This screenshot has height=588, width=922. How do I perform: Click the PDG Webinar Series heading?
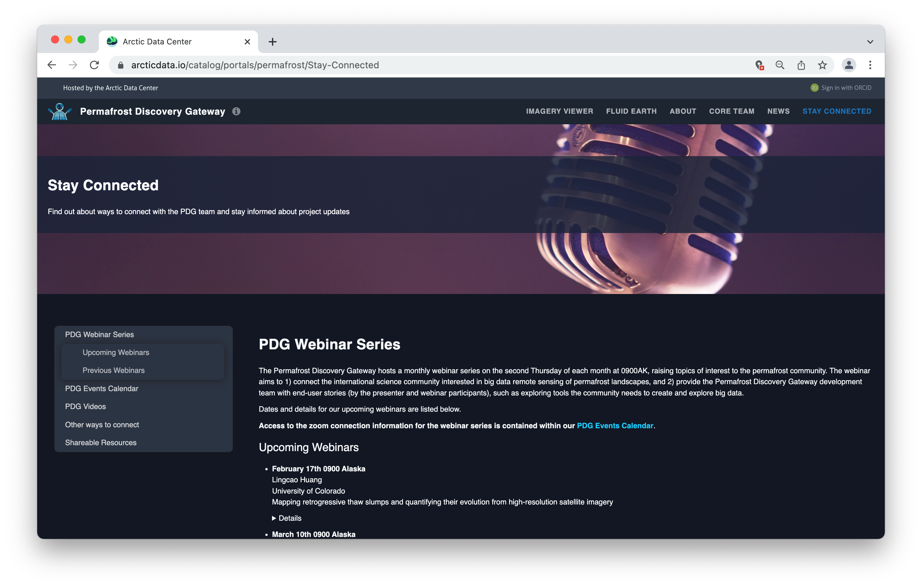pos(329,344)
